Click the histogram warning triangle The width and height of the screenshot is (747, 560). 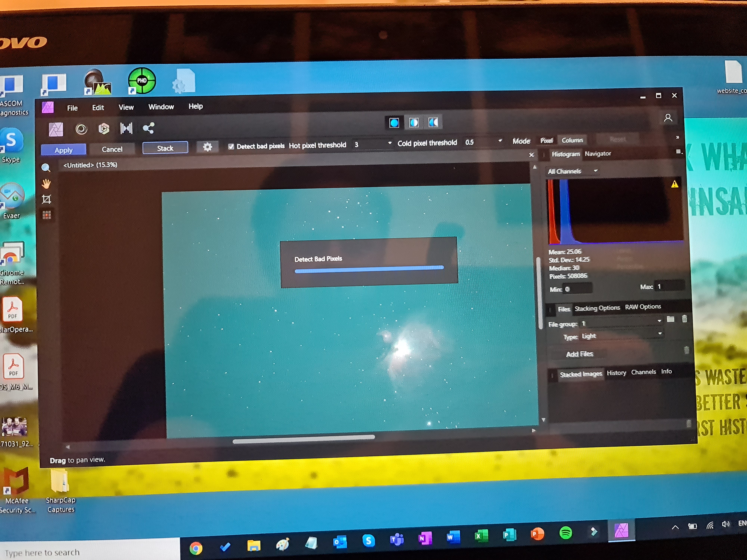[674, 184]
